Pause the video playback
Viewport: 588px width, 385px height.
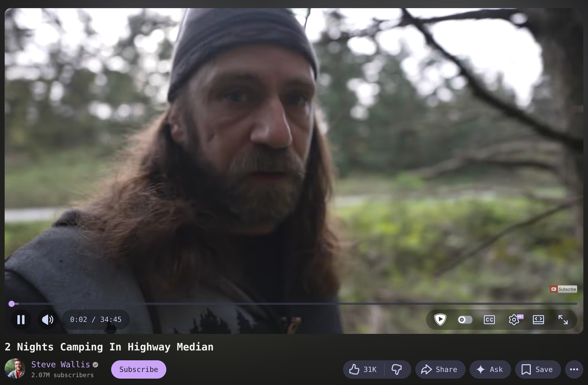[21, 320]
